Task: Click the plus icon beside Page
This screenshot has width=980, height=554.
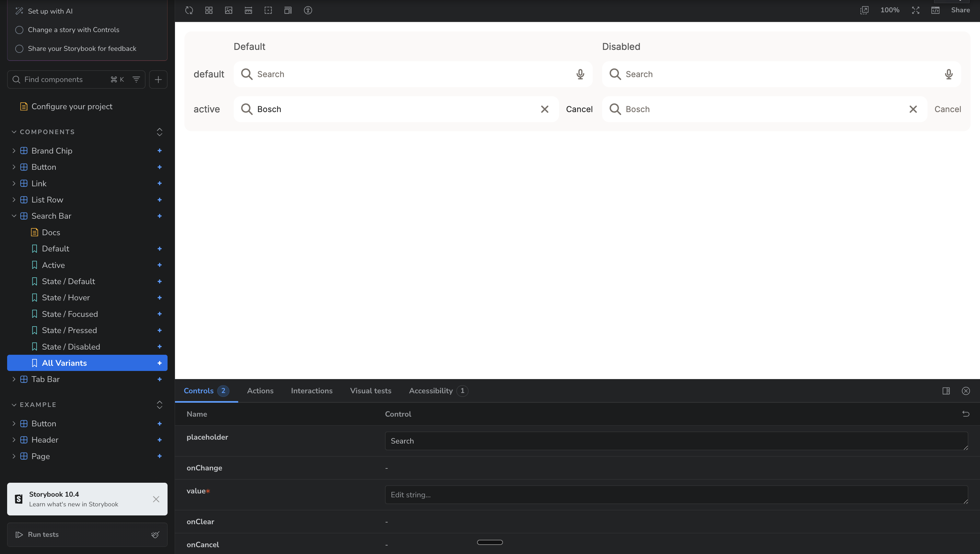Action: [159, 456]
